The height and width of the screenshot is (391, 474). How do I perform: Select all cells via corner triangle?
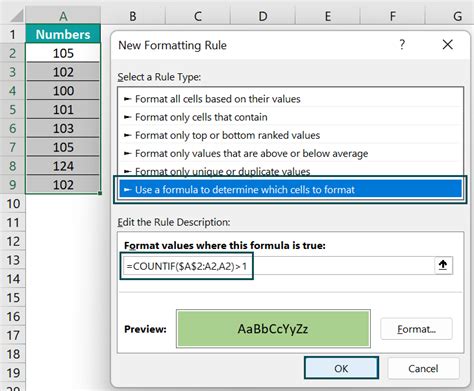17,16
